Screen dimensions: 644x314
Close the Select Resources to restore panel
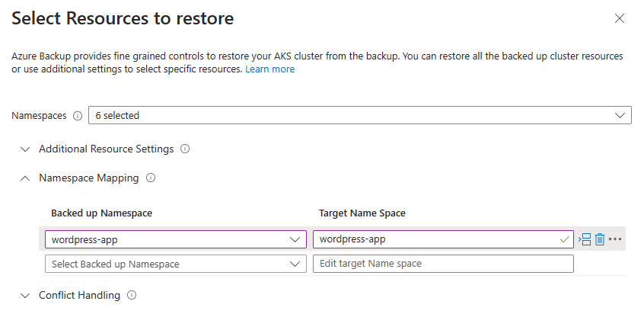tap(620, 18)
